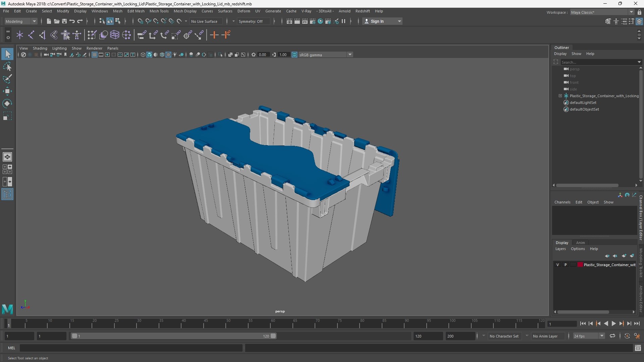Select defaultLightSet in Outliner
The width and height of the screenshot is (644, 362).
[583, 103]
